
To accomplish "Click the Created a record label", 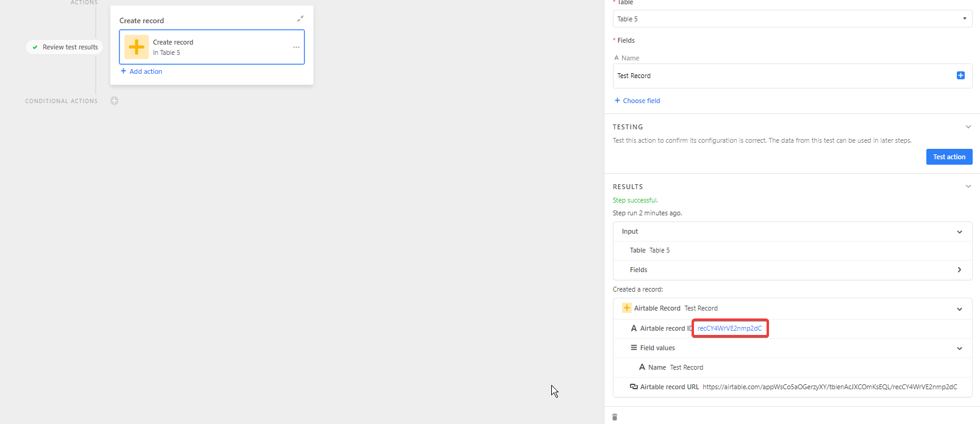I will pyautogui.click(x=638, y=289).
